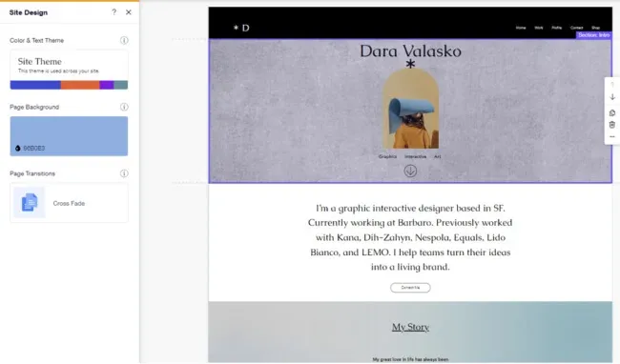Click Work in site navigation menu
620x364 pixels.
(539, 28)
